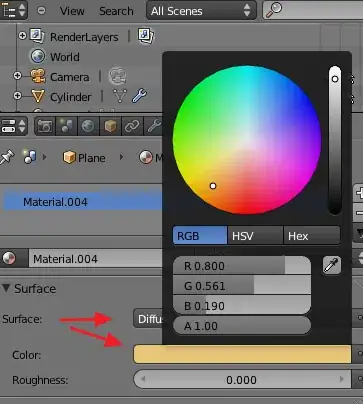Click the Plane breadcrumb in properties context

(84, 158)
